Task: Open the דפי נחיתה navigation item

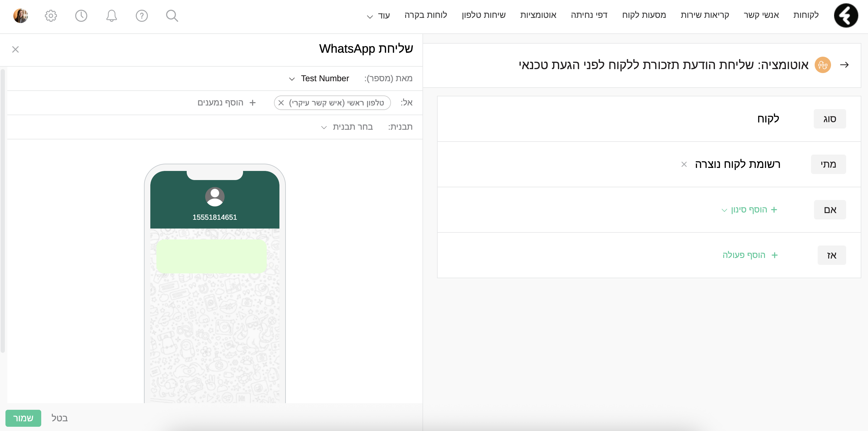Action: [589, 15]
